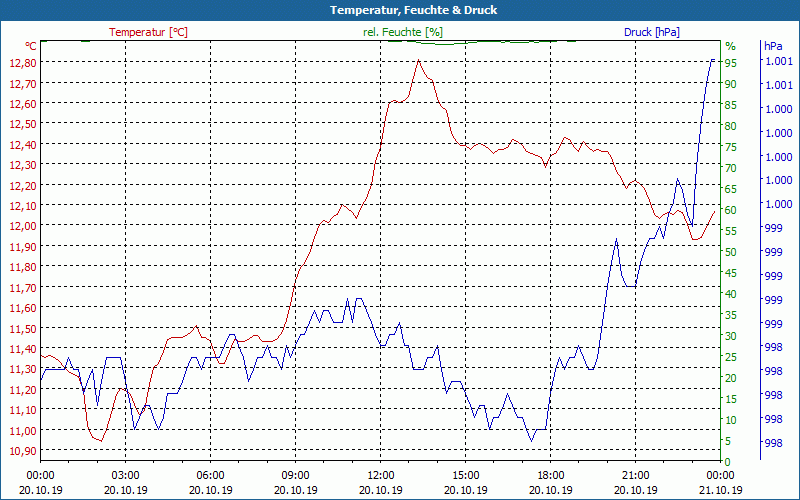Click the 90 humidity axis value
Screen dimensions: 800x500
(731, 84)
